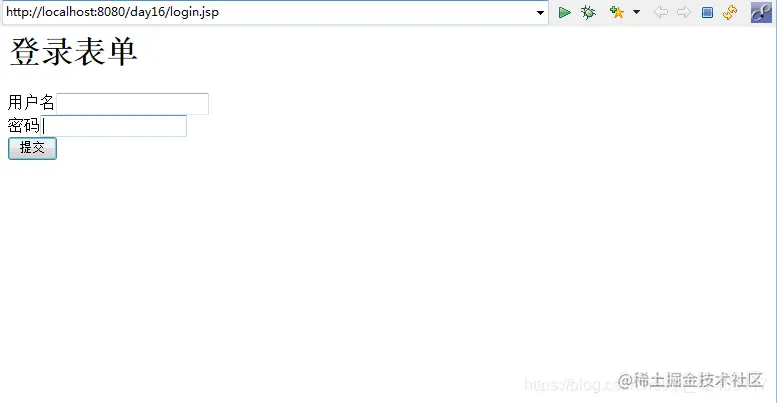Click the 密码 password input field
777x403 pixels.
click(x=113, y=126)
